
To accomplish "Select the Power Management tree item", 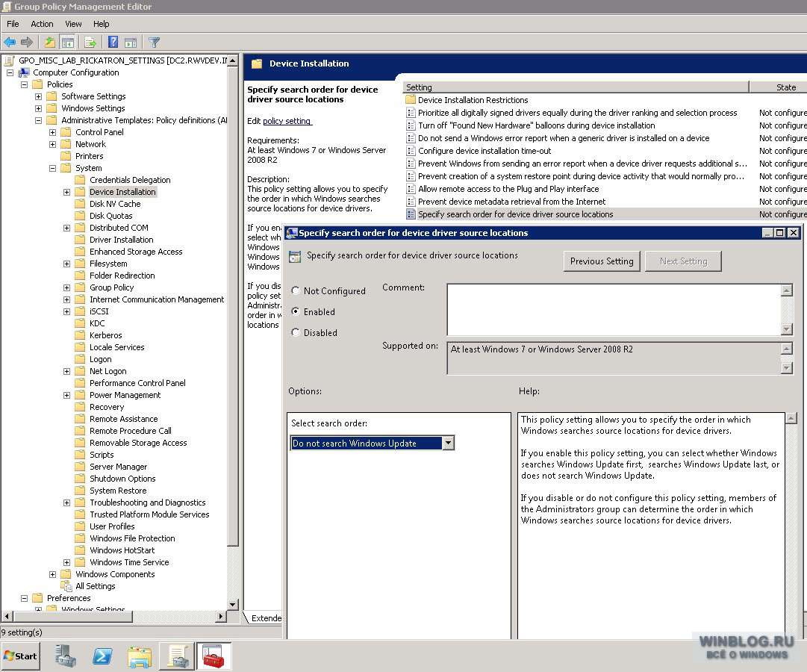I will pos(125,395).
